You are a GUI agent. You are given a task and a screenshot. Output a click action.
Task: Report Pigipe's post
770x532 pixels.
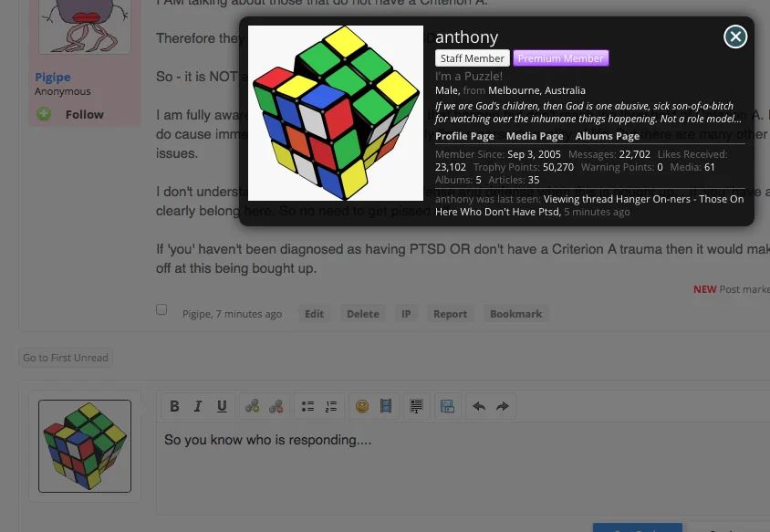coord(451,314)
